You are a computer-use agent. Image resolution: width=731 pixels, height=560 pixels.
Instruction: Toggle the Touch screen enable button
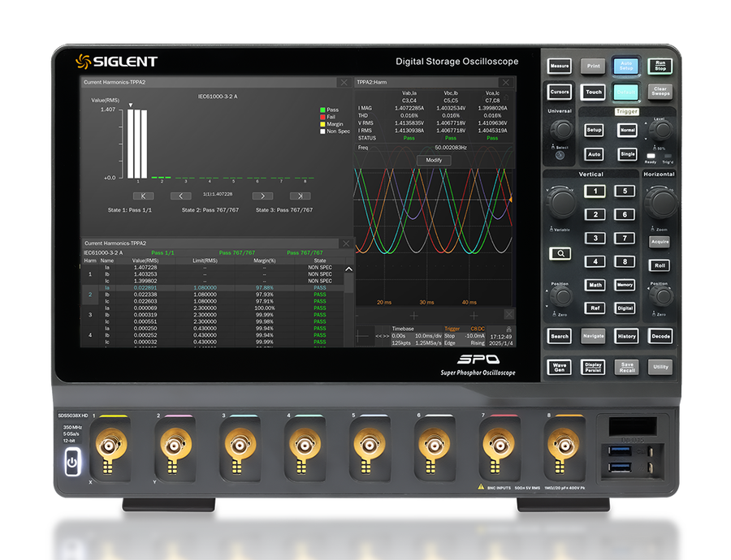pyautogui.click(x=593, y=92)
